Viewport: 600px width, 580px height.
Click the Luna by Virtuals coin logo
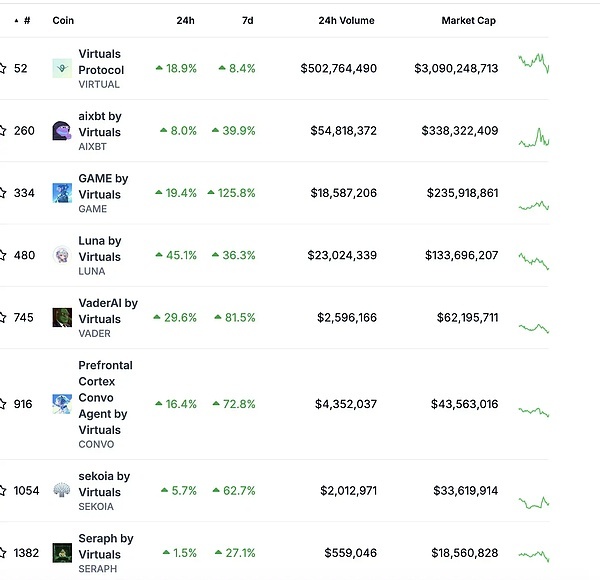(61, 255)
